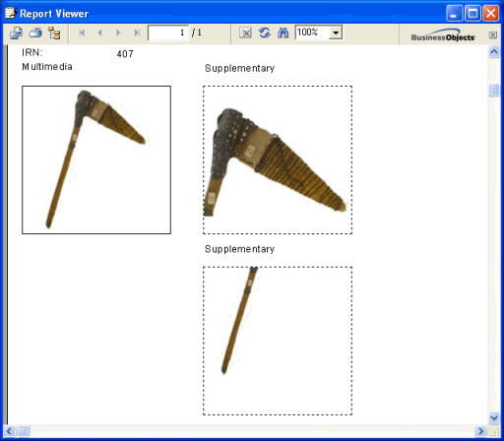Screen dimensions: 504x441
Task: Open search with the binoculars icon
Action: [283, 32]
